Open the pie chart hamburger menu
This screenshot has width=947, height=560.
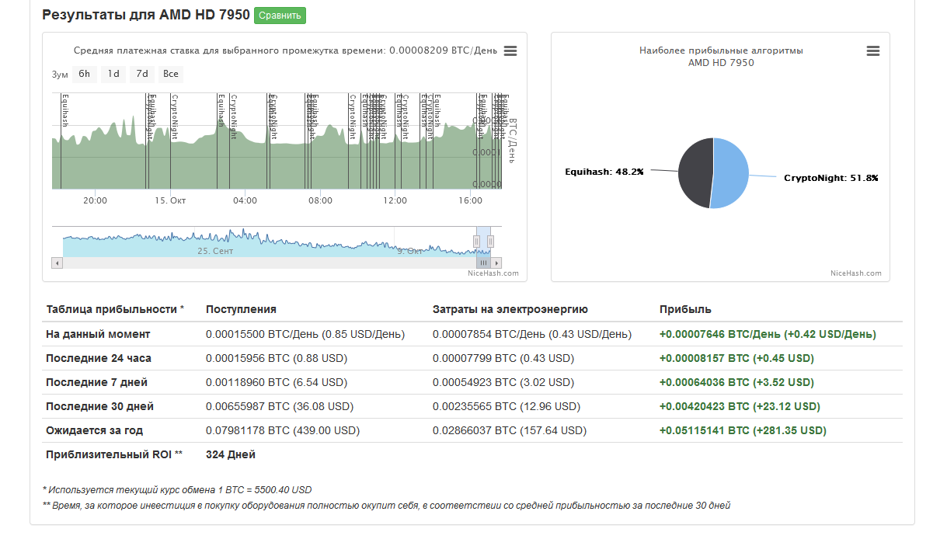click(x=873, y=51)
